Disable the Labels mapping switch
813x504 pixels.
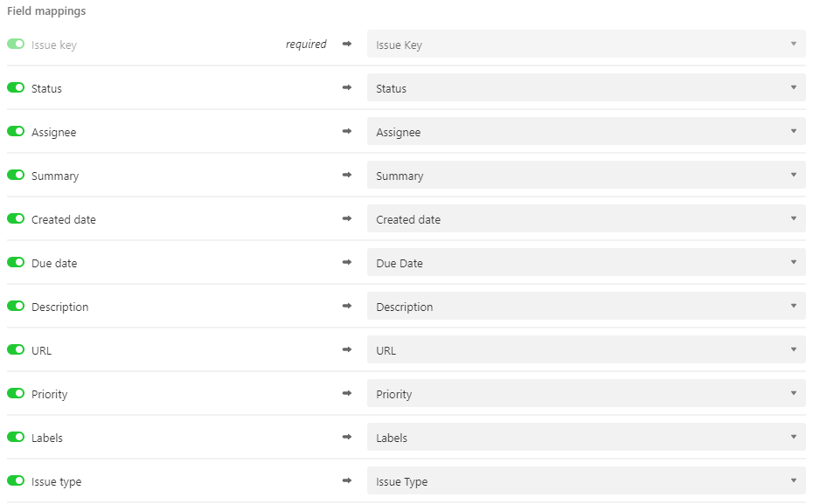(16, 437)
